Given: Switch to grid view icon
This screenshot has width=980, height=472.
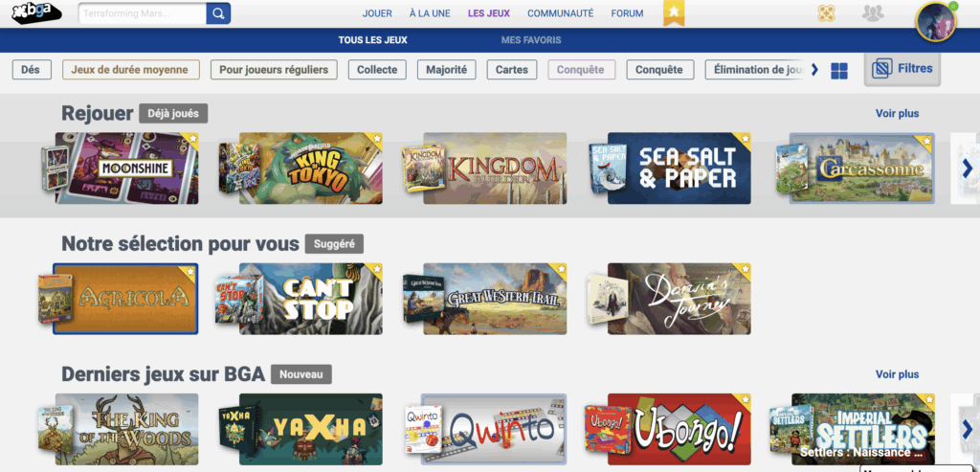Looking at the screenshot, I should (x=839, y=71).
